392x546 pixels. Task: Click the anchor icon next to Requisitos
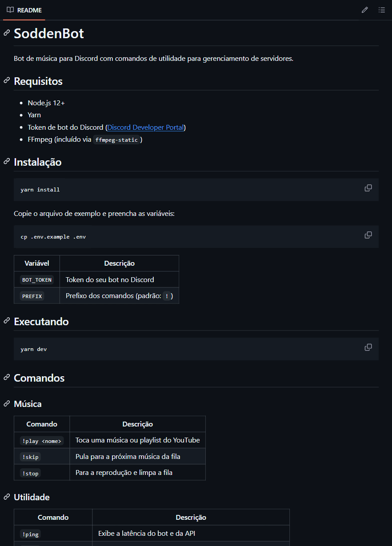[x=7, y=80]
